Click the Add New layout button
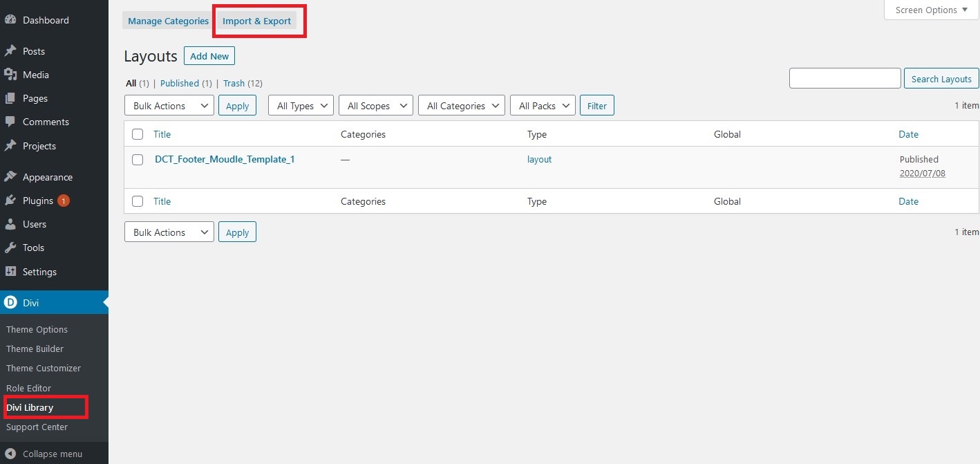This screenshot has height=464, width=980. coord(209,56)
